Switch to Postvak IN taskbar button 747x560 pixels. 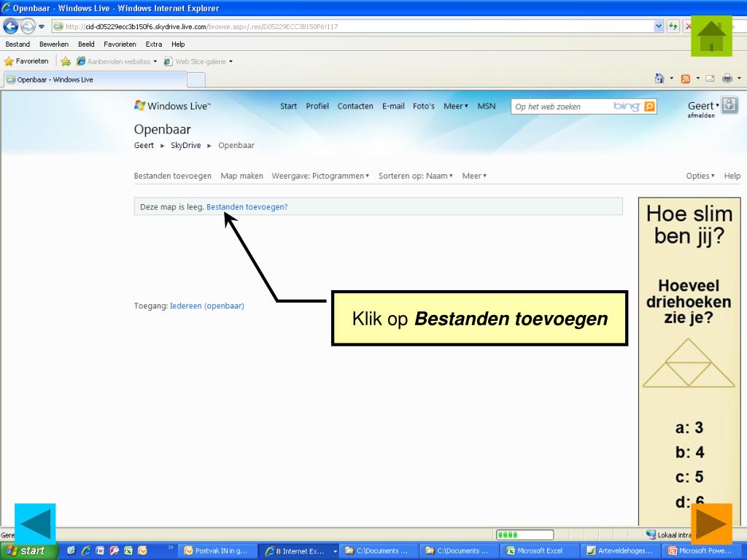point(217,551)
